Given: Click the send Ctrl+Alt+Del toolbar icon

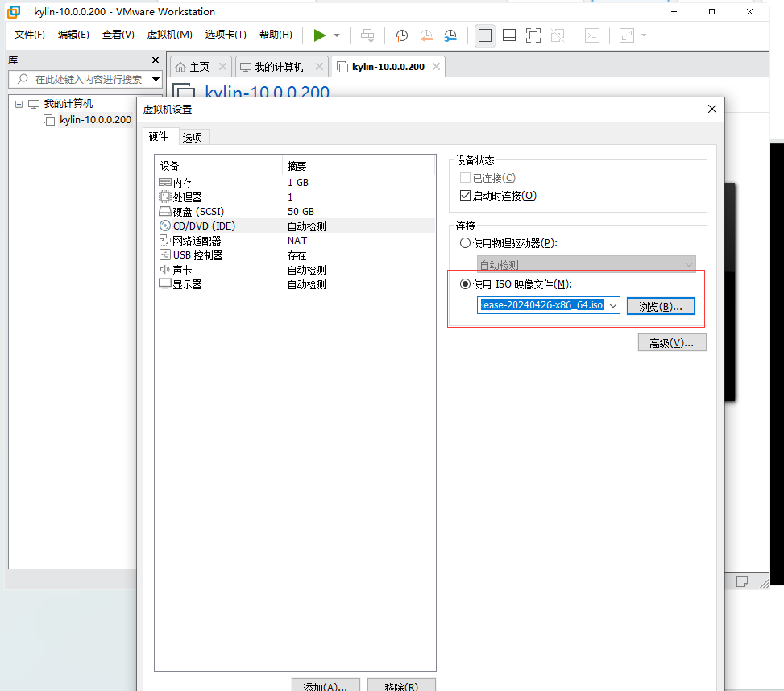Looking at the screenshot, I should click(367, 35).
